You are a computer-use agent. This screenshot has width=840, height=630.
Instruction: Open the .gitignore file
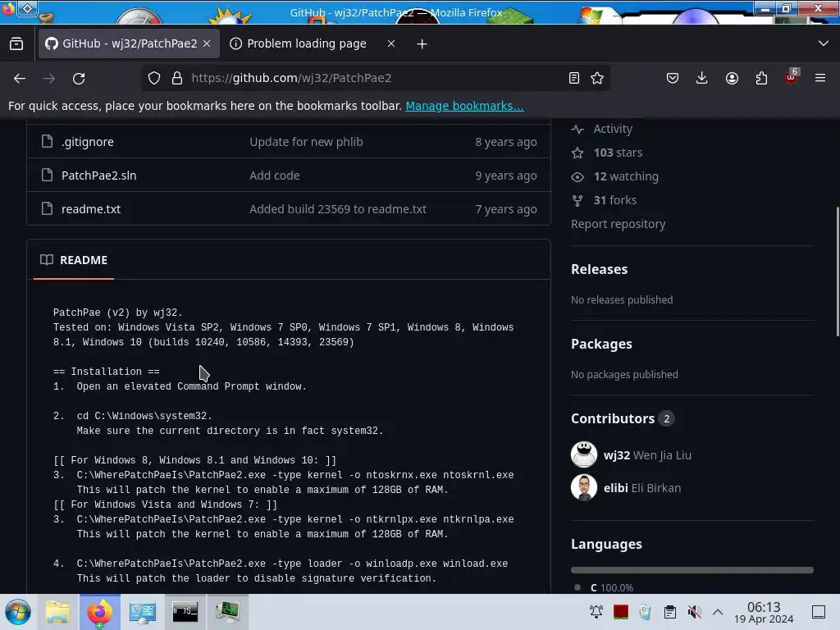click(87, 142)
